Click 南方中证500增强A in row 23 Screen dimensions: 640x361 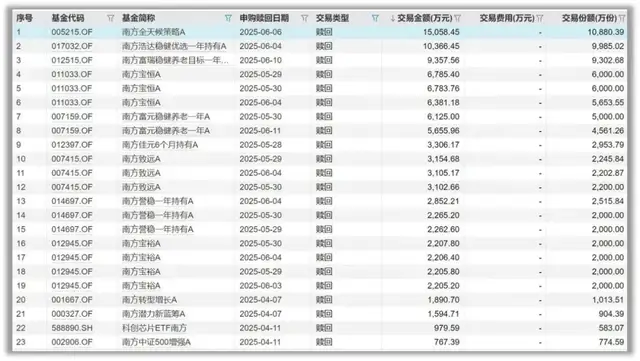(156, 342)
